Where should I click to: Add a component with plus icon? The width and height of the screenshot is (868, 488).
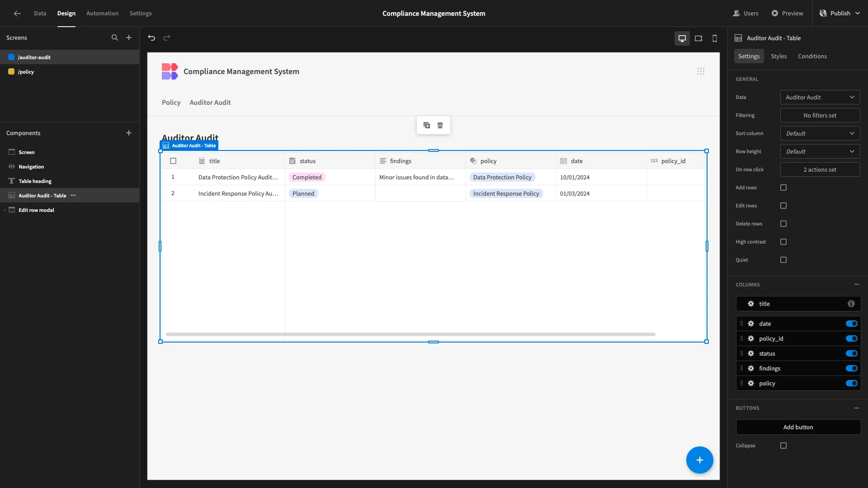129,133
